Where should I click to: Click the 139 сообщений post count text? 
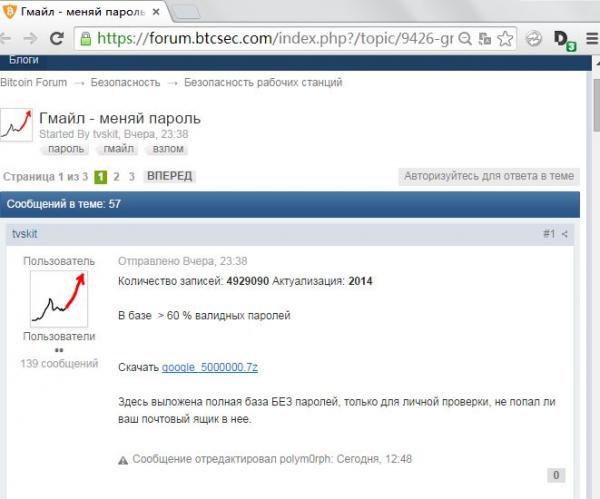tap(59, 364)
